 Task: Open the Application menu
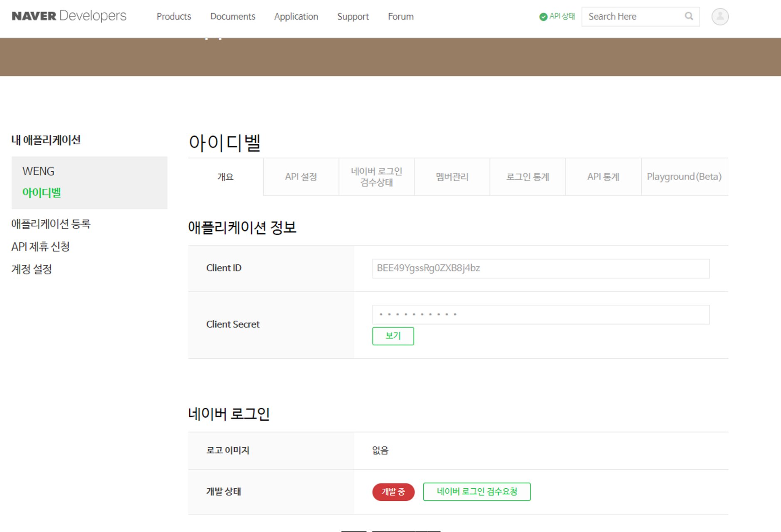click(x=296, y=17)
